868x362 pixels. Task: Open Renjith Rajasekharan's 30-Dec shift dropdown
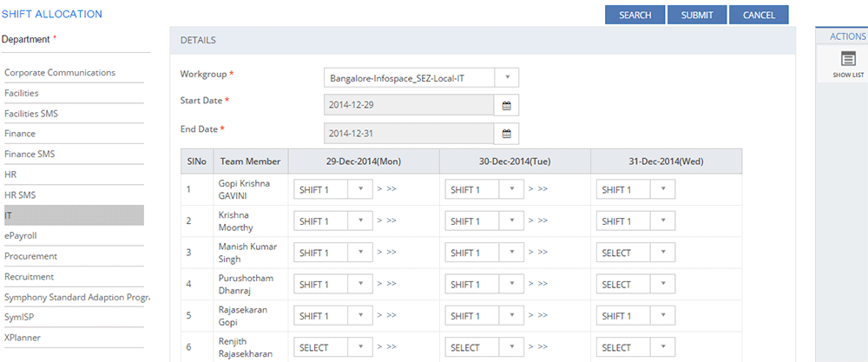[x=511, y=347]
